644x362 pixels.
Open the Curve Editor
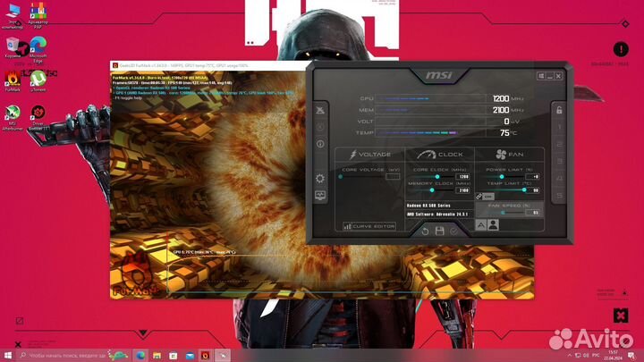(369, 226)
